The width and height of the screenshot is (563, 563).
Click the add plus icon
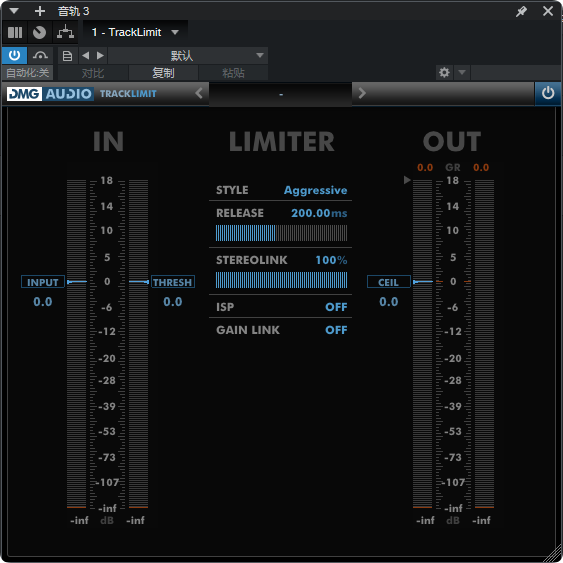point(40,11)
